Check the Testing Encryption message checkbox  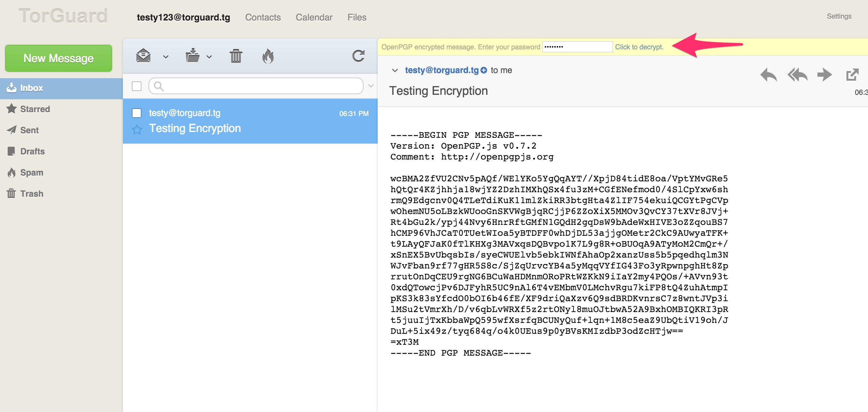(136, 113)
